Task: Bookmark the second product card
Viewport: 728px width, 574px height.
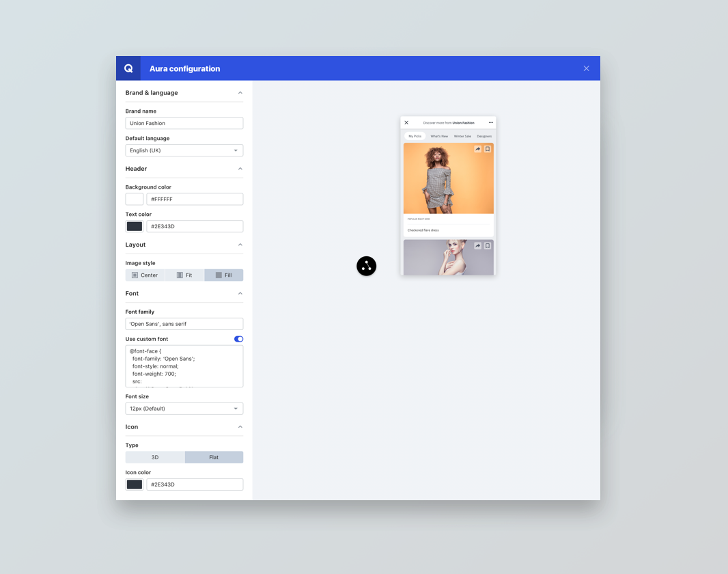Action: tap(488, 246)
